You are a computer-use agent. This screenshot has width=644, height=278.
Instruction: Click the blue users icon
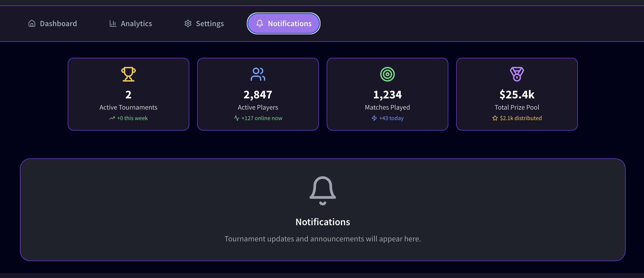258,74
